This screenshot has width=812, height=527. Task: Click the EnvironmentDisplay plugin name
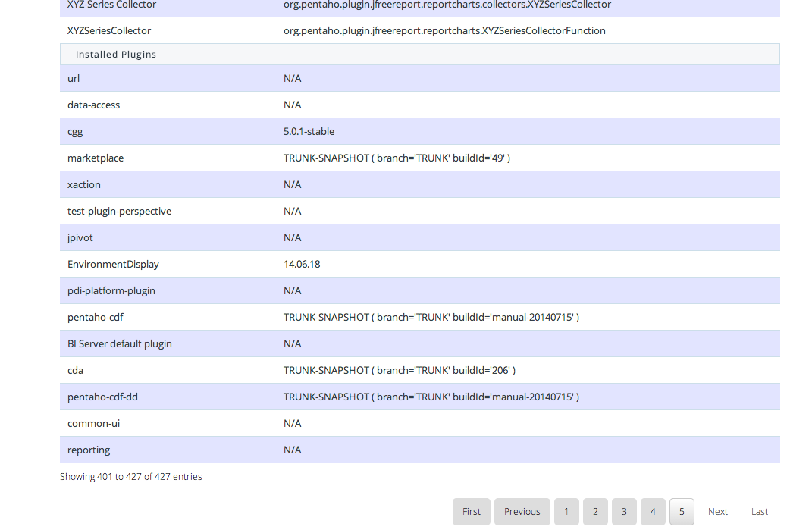pyautogui.click(x=113, y=264)
